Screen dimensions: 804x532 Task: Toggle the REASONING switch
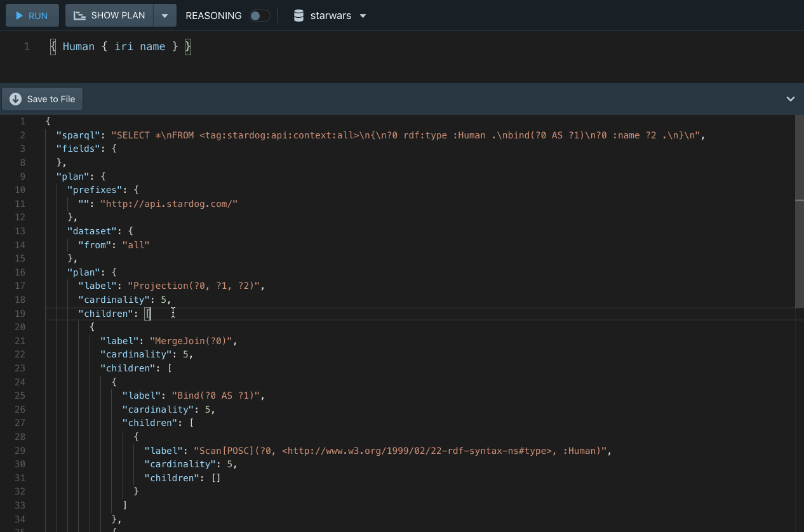click(x=259, y=16)
